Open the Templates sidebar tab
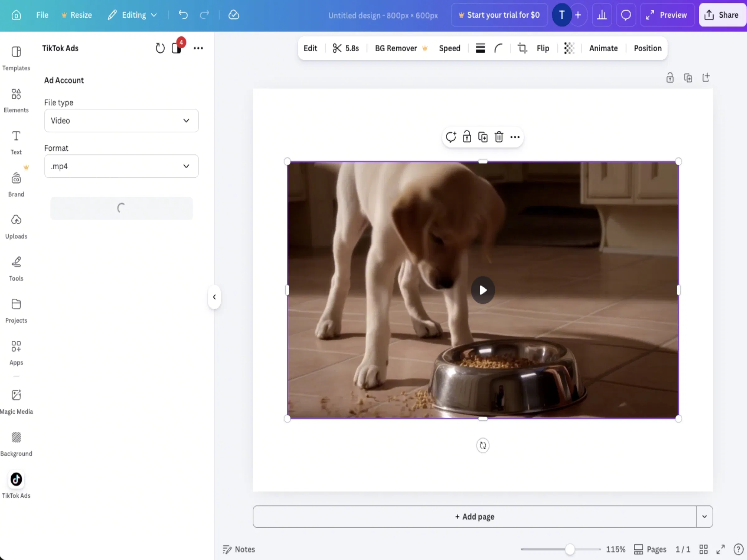This screenshot has width=747, height=560. tap(16, 58)
